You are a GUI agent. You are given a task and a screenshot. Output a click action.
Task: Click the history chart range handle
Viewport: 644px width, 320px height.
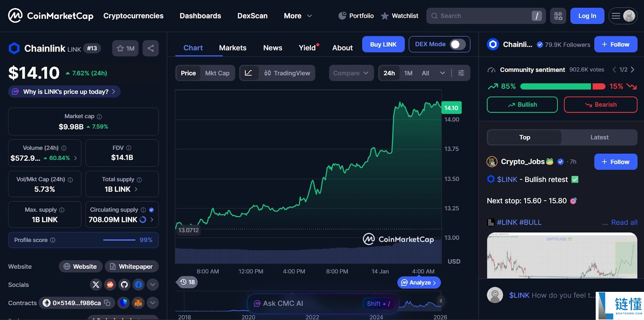coord(441,301)
